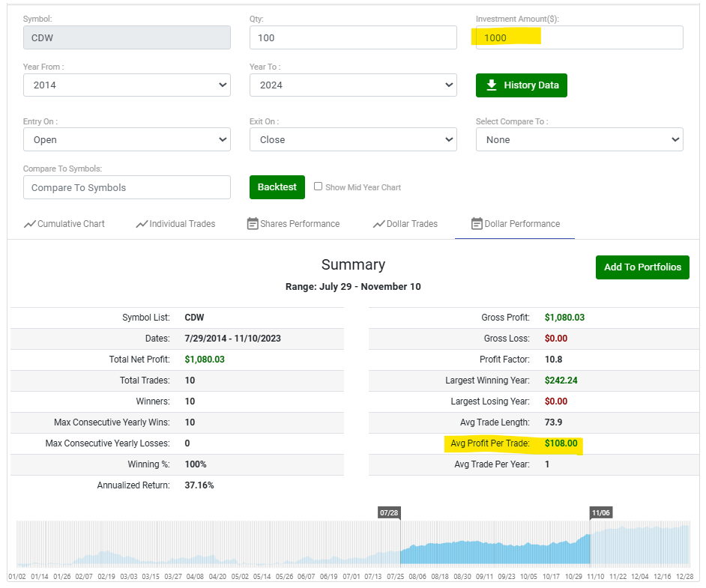Focus the Symbol field containing CDW
706x588 pixels.
pos(127,37)
